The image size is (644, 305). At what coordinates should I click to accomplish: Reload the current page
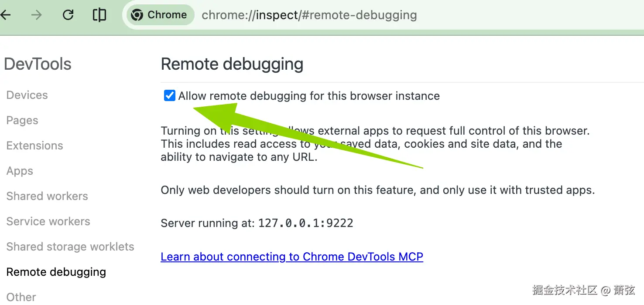coord(68,15)
